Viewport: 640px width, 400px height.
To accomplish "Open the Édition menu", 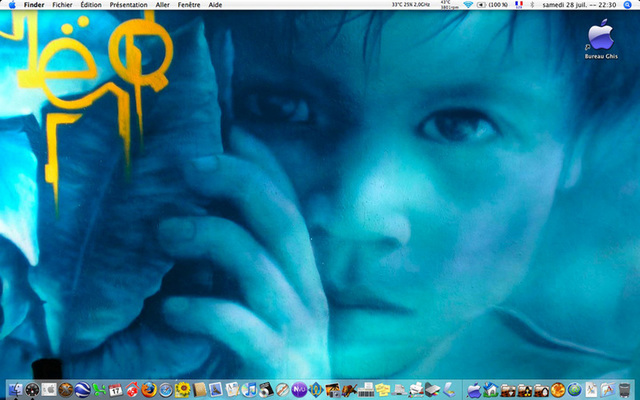I will (91, 5).
